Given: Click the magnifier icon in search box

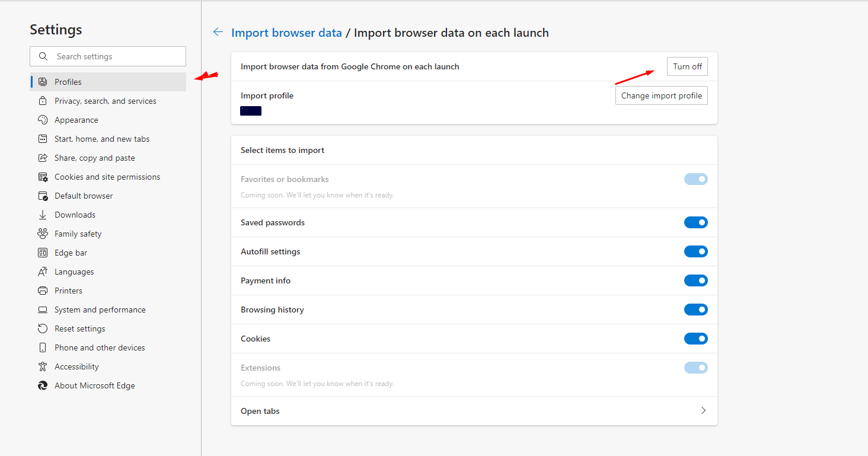Looking at the screenshot, I should pos(43,56).
